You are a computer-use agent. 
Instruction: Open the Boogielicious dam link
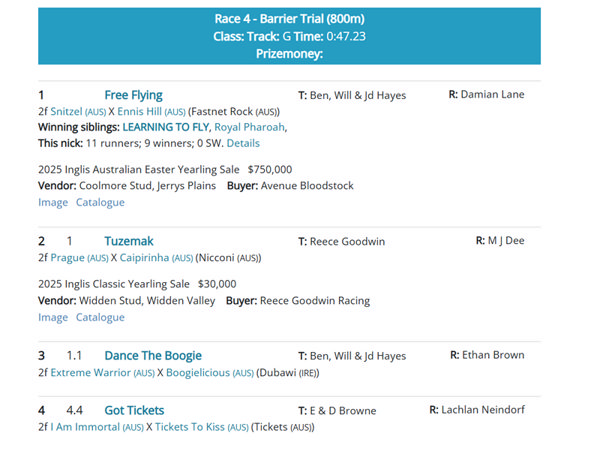(x=193, y=372)
